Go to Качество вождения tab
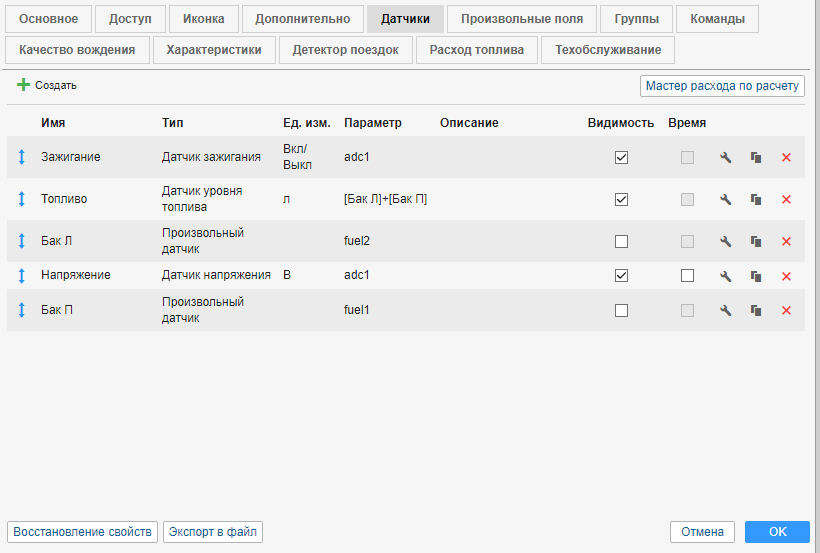 pyautogui.click(x=77, y=50)
